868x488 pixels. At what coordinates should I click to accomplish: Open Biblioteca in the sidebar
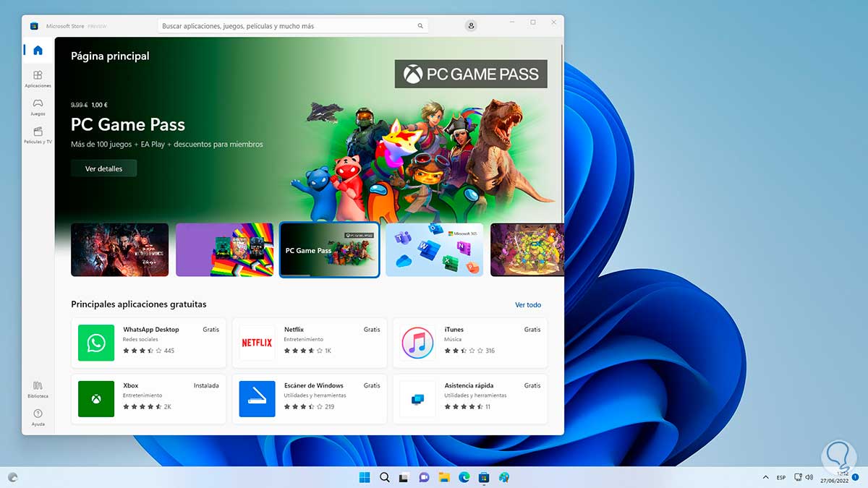tap(38, 390)
